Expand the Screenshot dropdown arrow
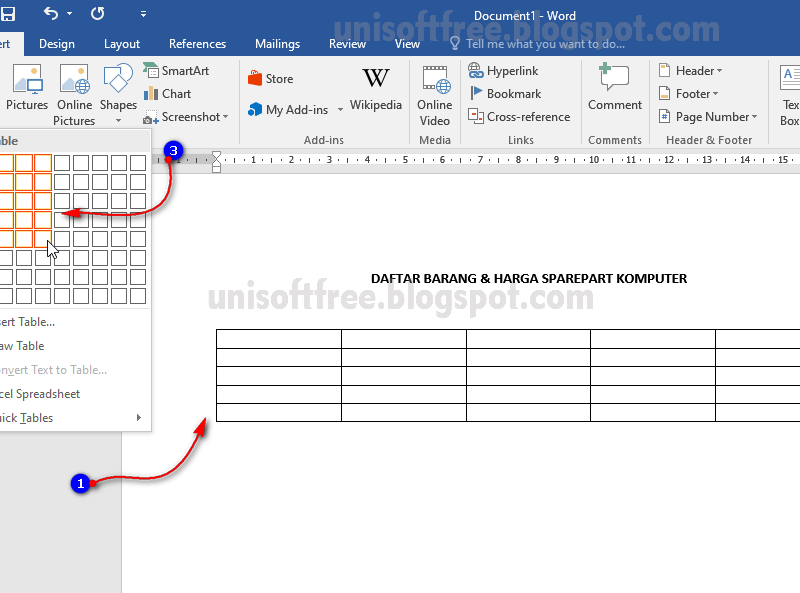Image resolution: width=800 pixels, height=593 pixels. pos(226,117)
